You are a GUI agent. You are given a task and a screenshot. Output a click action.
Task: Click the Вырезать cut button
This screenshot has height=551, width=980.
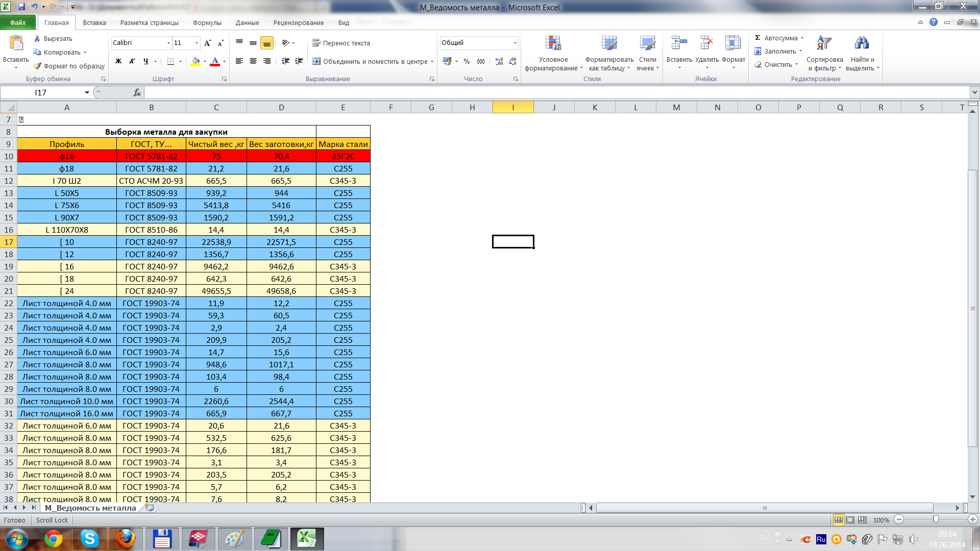coord(53,39)
